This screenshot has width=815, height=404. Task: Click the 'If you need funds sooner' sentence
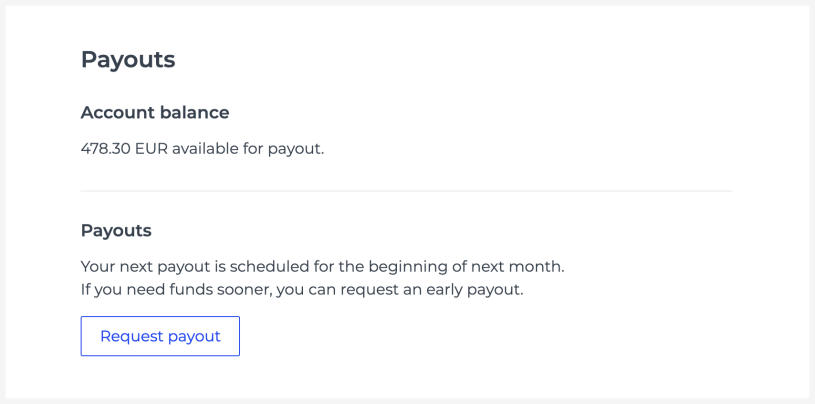click(301, 290)
